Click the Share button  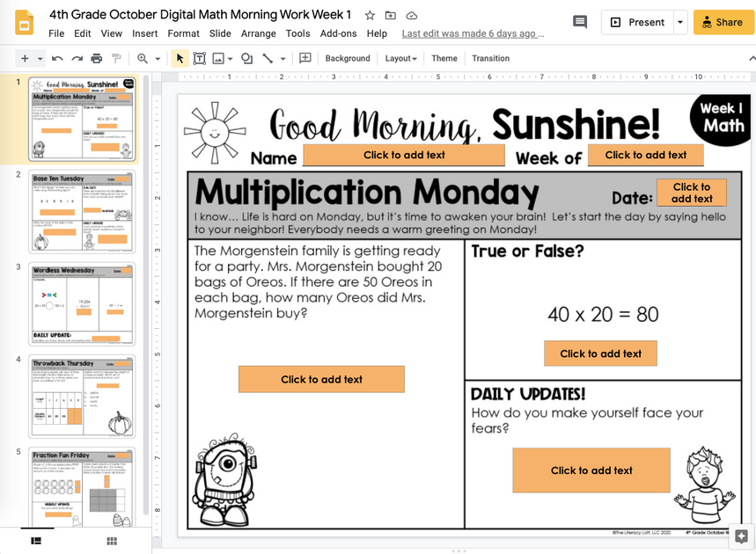tap(723, 22)
